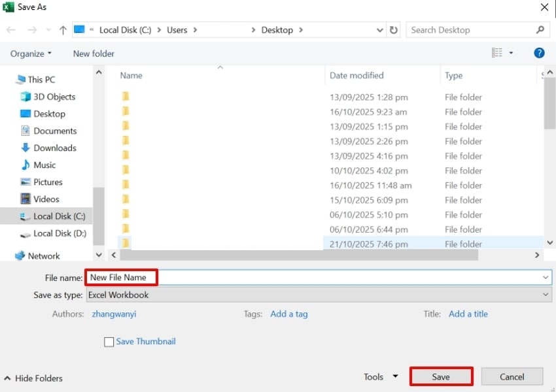This screenshot has height=392, width=556.
Task: Expand the address bar history dropdown arrow
Action: (380, 30)
